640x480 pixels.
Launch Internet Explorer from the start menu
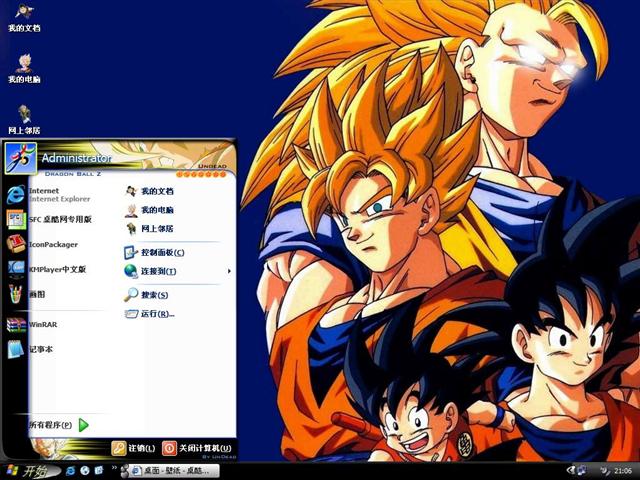coord(49,195)
